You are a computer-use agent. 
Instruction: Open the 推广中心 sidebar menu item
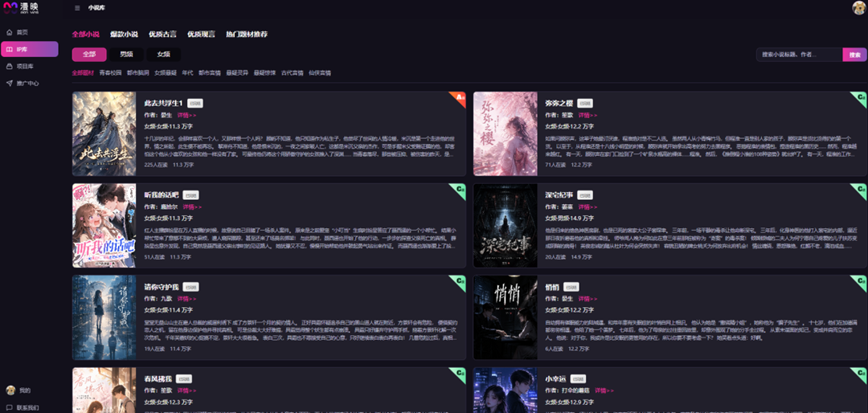30,83
